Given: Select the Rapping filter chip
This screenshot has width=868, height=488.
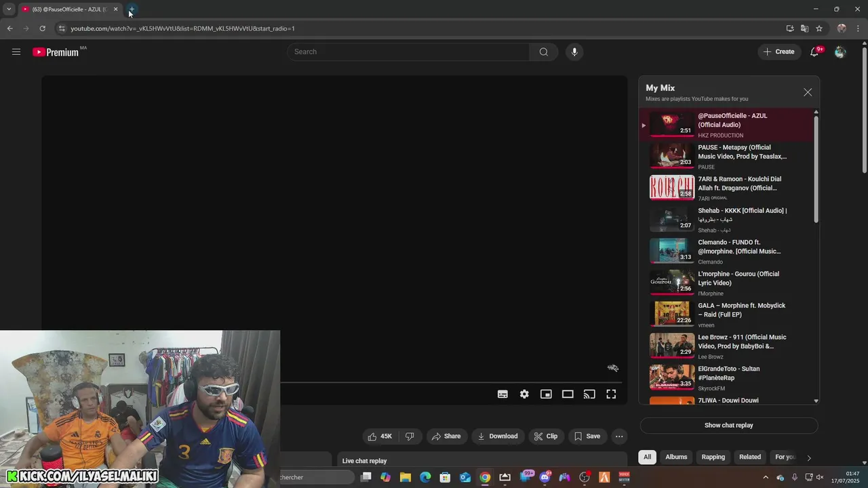Looking at the screenshot, I should [x=713, y=457].
